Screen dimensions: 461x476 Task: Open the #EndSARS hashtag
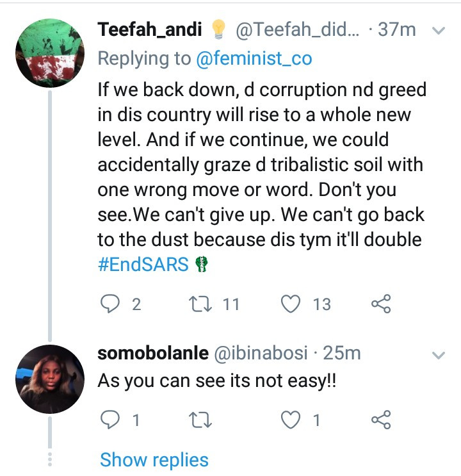143,265
